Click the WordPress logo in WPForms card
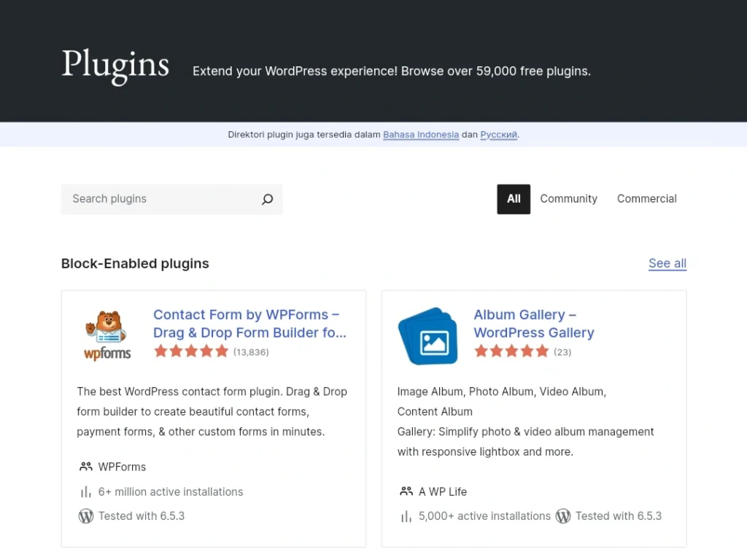Viewport: 747px width, 560px height. [86, 516]
